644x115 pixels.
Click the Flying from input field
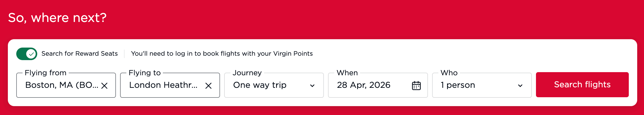[61, 85]
